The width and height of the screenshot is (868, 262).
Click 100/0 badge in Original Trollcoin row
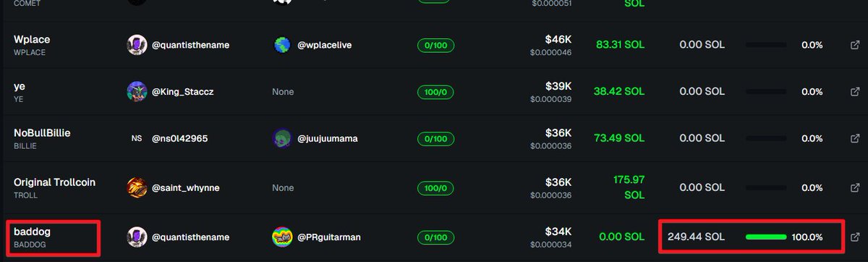(x=435, y=188)
